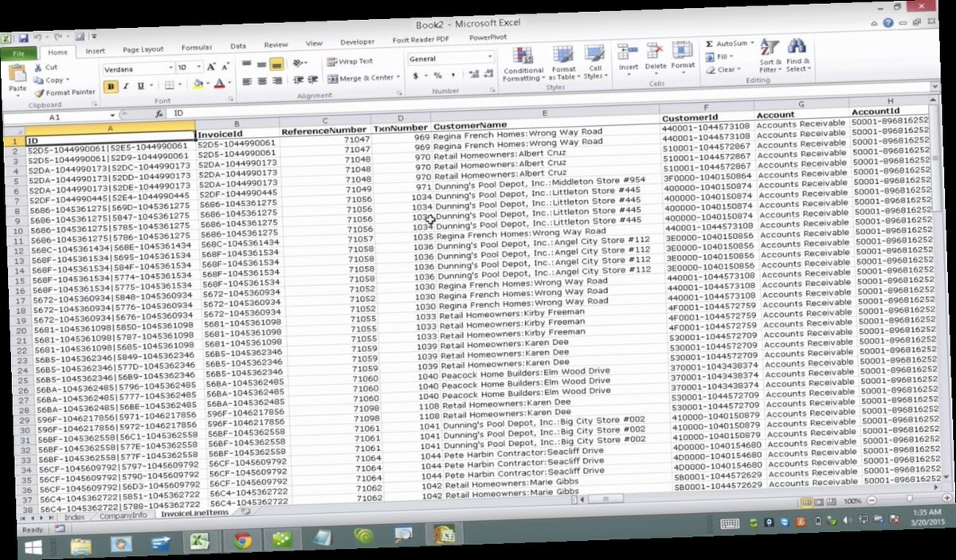
Task: Click the Increase Font Size icon
Action: point(212,68)
